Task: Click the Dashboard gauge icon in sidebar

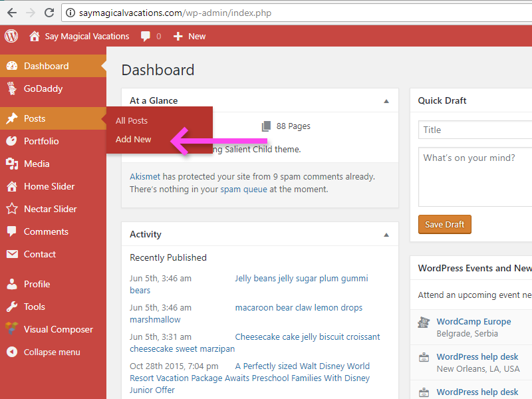Action: (x=12, y=66)
